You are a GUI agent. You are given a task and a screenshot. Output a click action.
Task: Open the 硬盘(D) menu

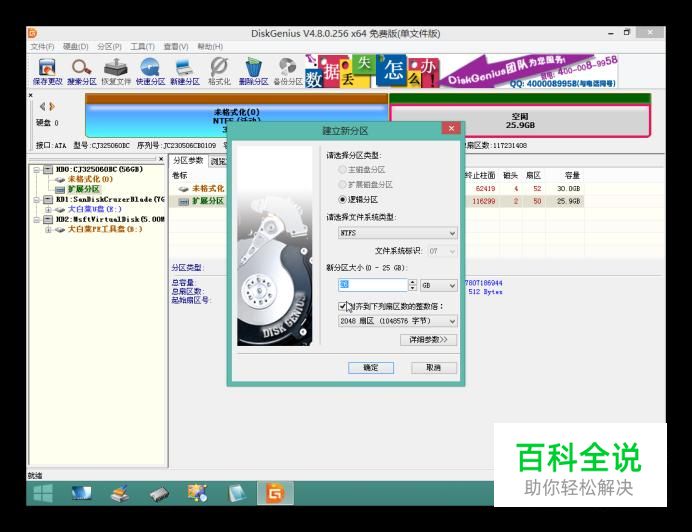point(75,47)
